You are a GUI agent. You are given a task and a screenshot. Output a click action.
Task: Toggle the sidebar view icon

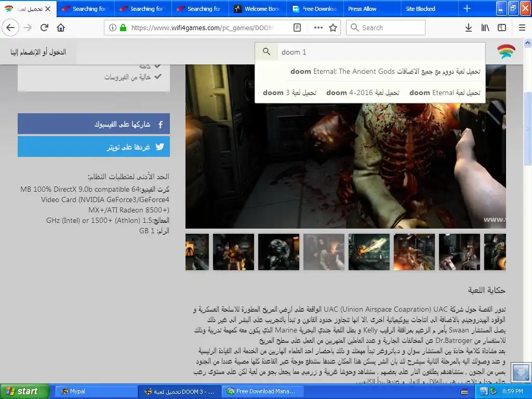[x=502, y=28]
